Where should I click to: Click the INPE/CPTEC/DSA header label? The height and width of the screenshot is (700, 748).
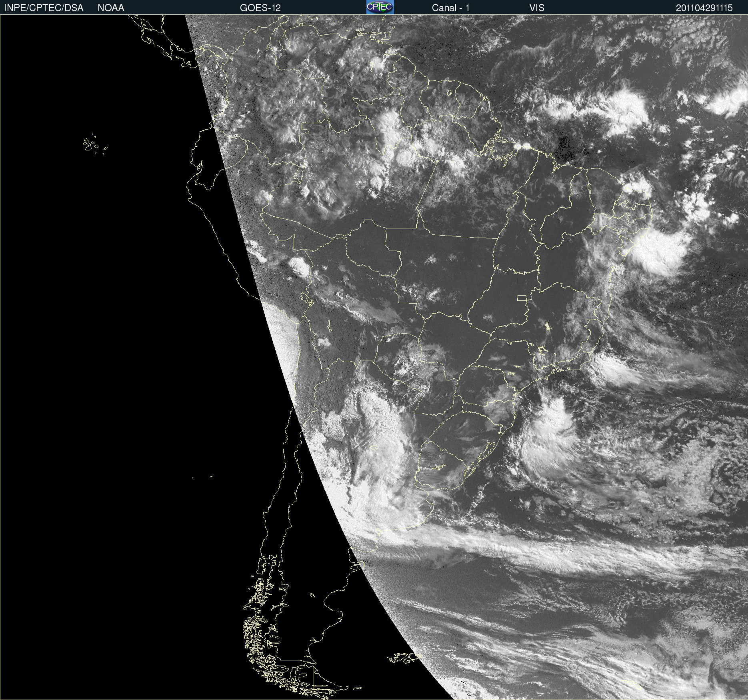44,8
